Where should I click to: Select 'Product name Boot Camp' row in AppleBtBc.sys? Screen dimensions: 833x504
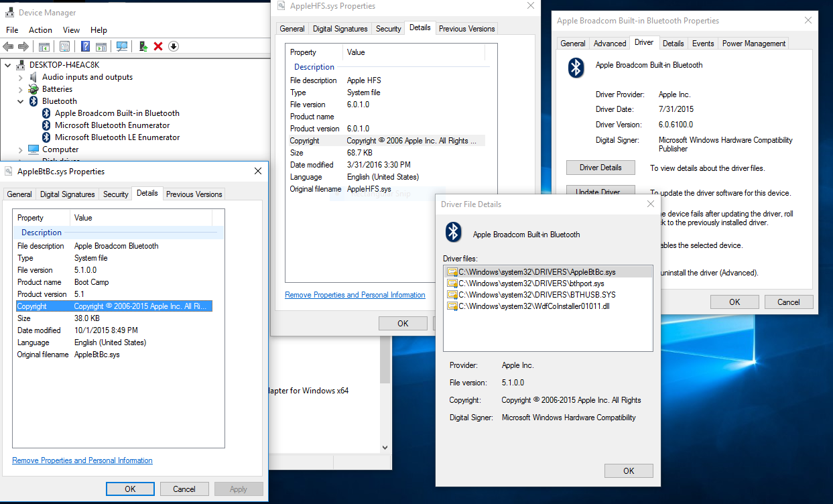pyautogui.click(x=113, y=282)
